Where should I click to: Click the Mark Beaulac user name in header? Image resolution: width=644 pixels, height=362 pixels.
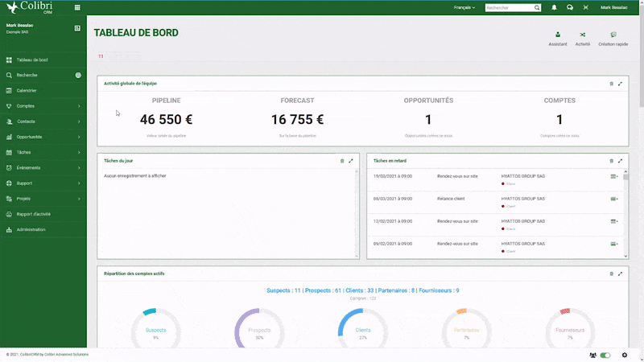click(616, 7)
